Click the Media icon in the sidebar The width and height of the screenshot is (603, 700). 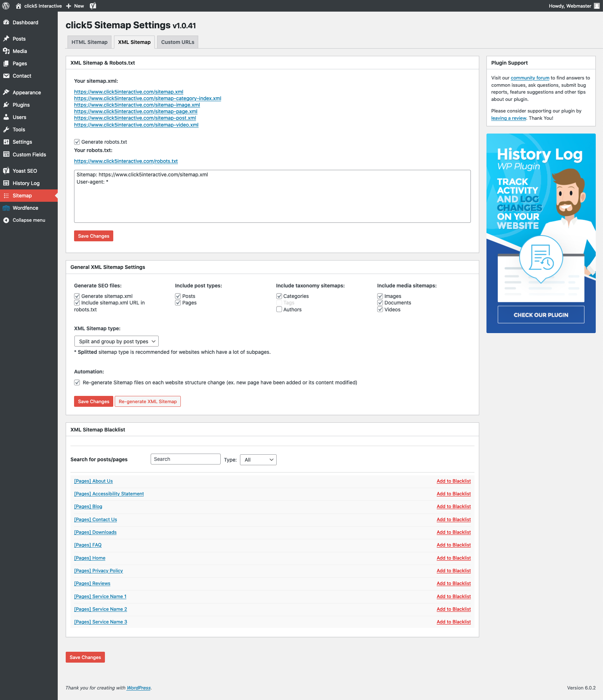tap(6, 51)
